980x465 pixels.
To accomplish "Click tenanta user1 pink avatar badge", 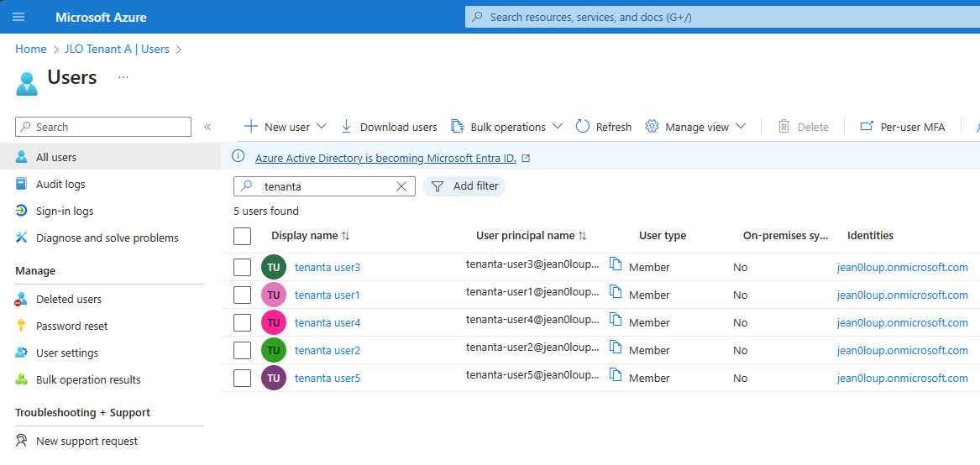I will (x=274, y=295).
